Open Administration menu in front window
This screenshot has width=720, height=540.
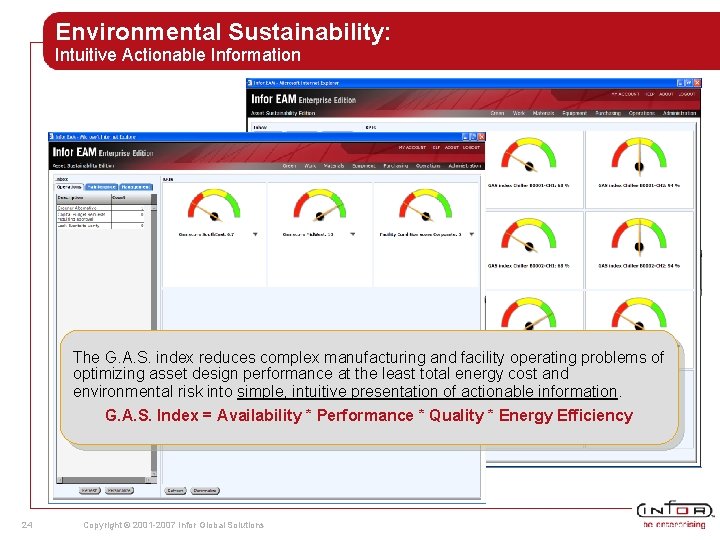point(465,166)
